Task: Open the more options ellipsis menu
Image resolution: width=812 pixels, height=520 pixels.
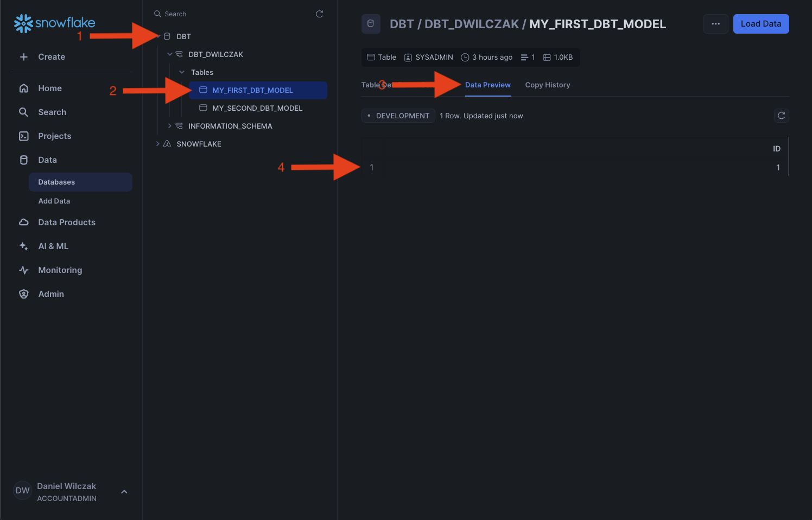Action: (x=716, y=24)
